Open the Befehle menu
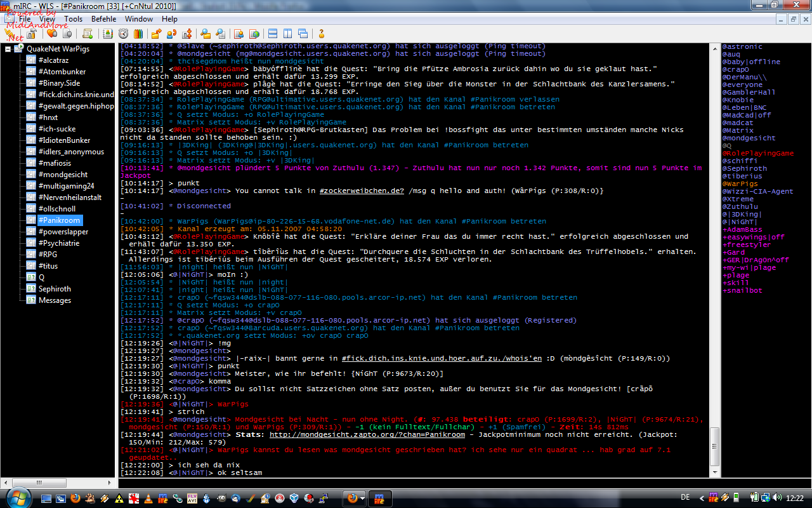 pyautogui.click(x=103, y=19)
